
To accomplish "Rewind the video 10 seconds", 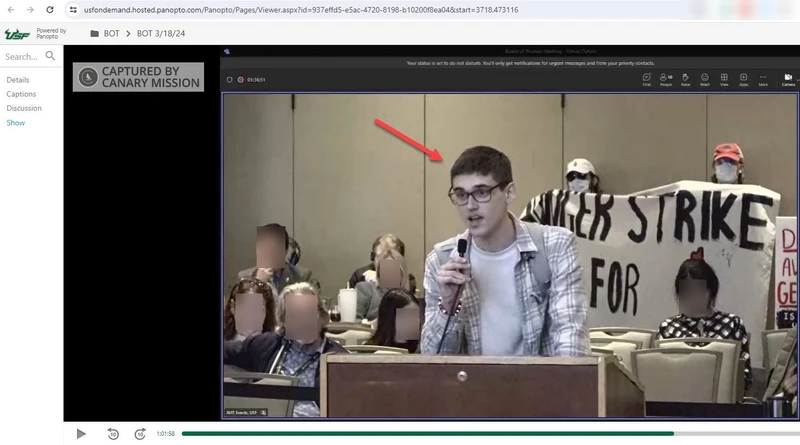I will [113, 433].
